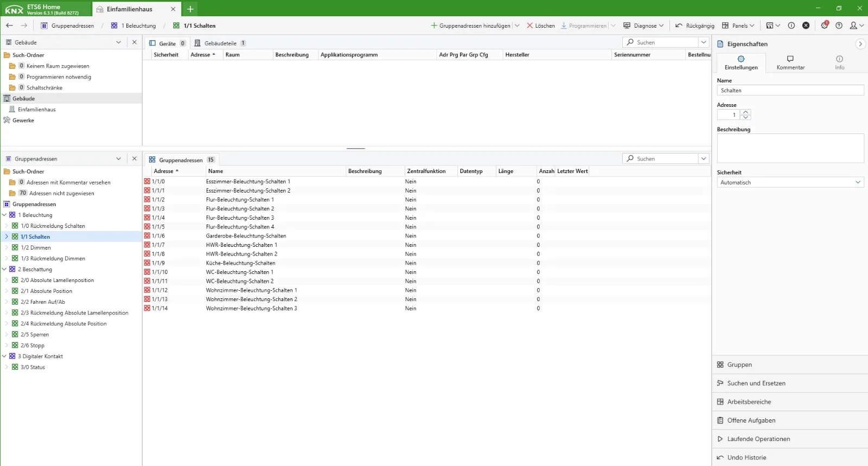Click 1 Beleuchtung breadcrumb item
The width and height of the screenshot is (868, 466).
(133, 25)
